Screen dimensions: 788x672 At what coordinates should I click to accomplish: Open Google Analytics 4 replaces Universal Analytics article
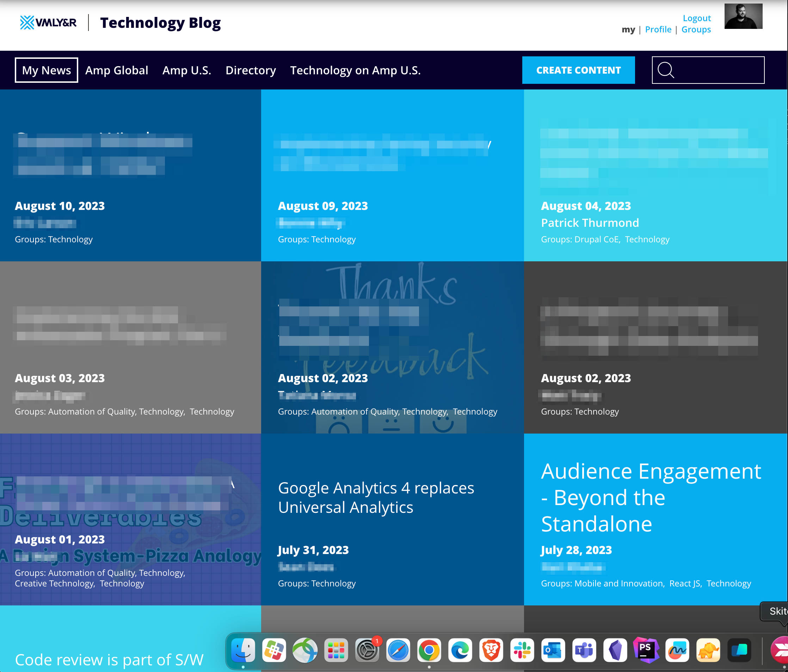point(376,497)
